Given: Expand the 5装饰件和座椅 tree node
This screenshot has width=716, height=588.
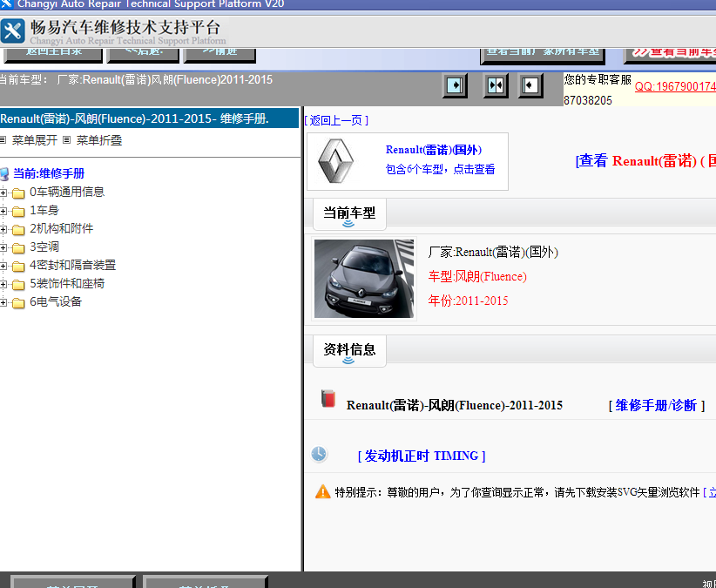Looking at the screenshot, I should pos(3,284).
